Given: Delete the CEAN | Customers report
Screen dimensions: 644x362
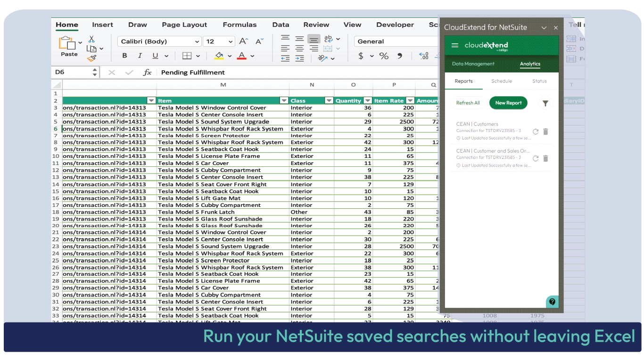Looking at the screenshot, I should click(x=545, y=132).
